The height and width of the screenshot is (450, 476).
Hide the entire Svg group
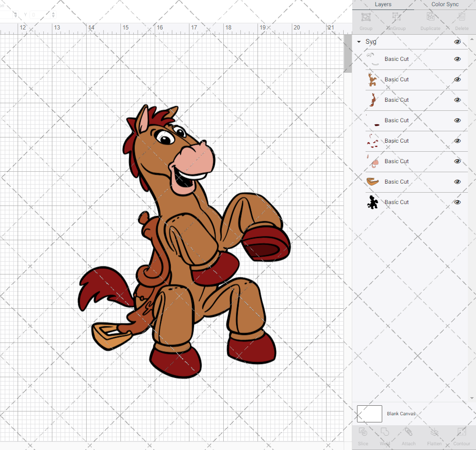(x=457, y=42)
